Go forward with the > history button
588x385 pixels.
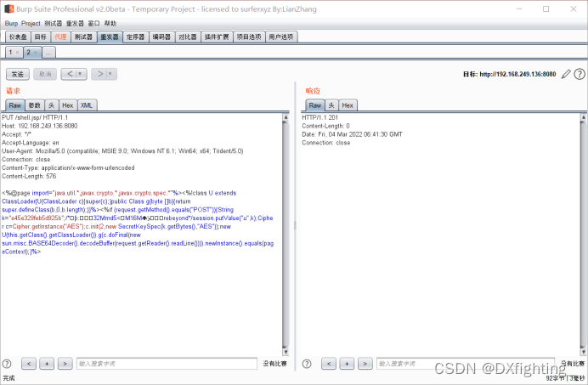[x=99, y=74]
